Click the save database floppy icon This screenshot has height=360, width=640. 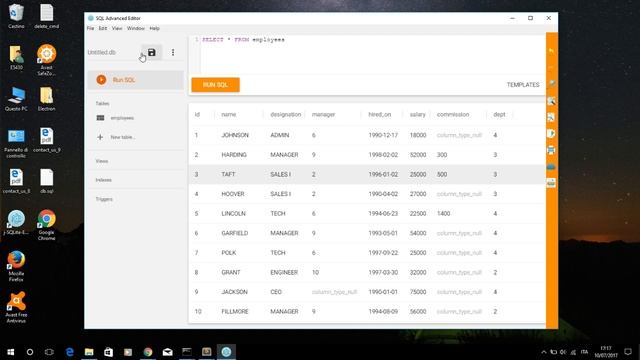click(152, 52)
